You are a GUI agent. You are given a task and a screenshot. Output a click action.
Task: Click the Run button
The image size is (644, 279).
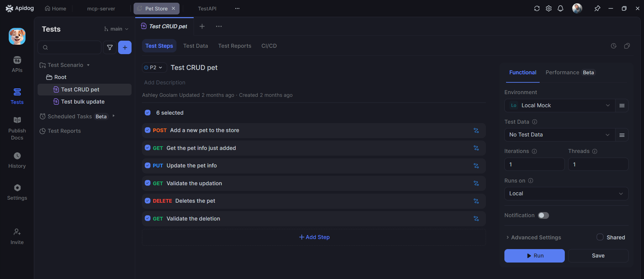pos(534,256)
